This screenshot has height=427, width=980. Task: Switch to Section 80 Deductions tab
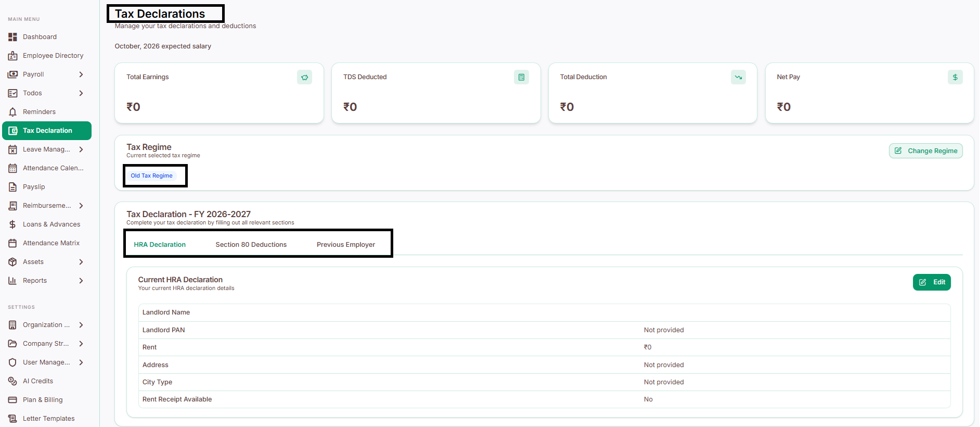click(251, 245)
